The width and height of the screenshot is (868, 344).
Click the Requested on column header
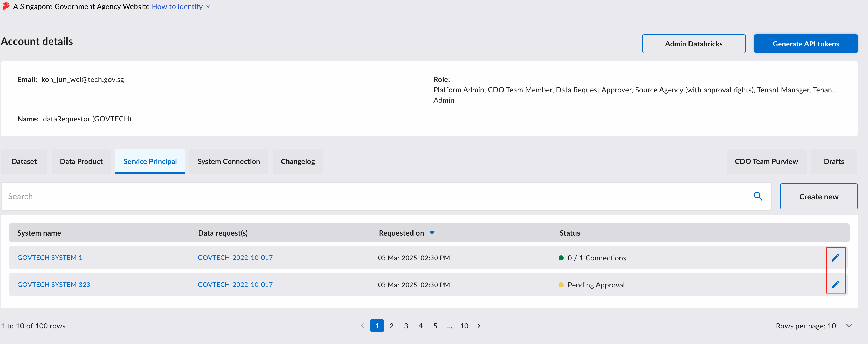[x=401, y=233]
